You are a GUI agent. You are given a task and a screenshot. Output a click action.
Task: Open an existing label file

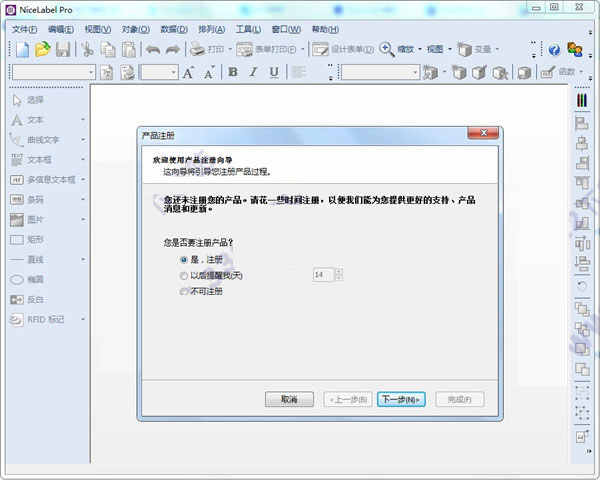click(x=42, y=49)
